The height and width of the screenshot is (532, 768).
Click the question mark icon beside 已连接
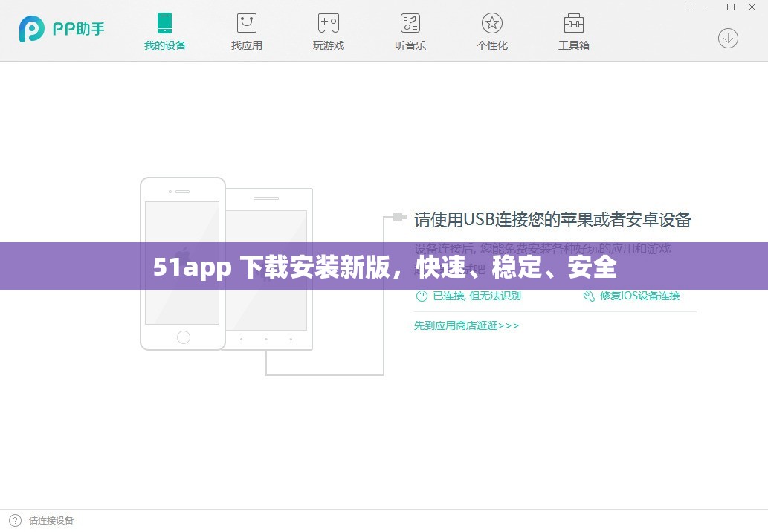pyautogui.click(x=422, y=296)
